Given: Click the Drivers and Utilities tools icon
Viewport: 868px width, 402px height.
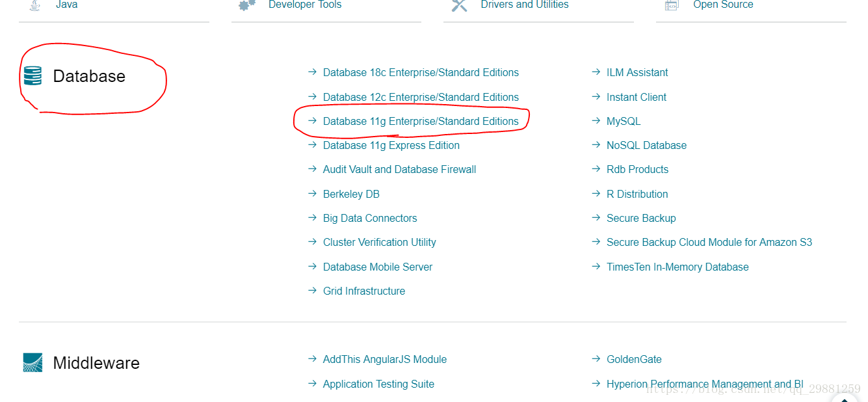Looking at the screenshot, I should tap(460, 5).
